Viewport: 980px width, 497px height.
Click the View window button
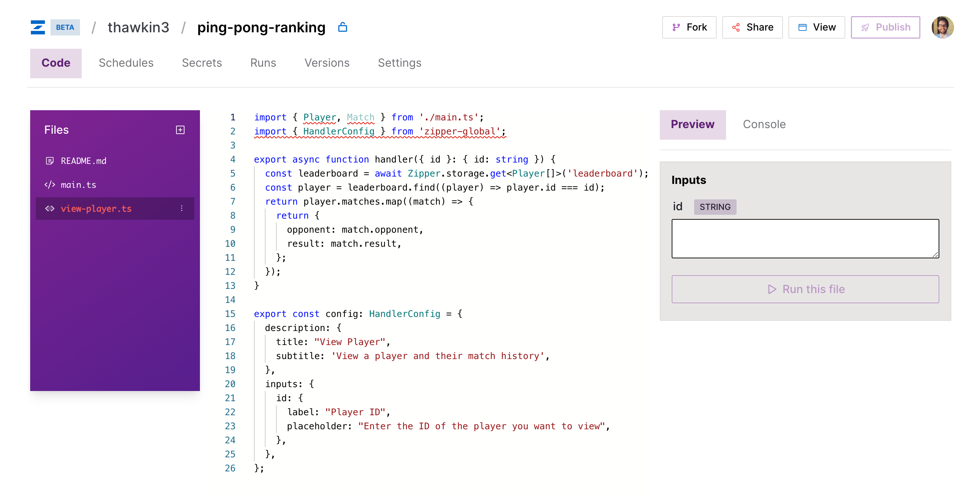(x=817, y=27)
